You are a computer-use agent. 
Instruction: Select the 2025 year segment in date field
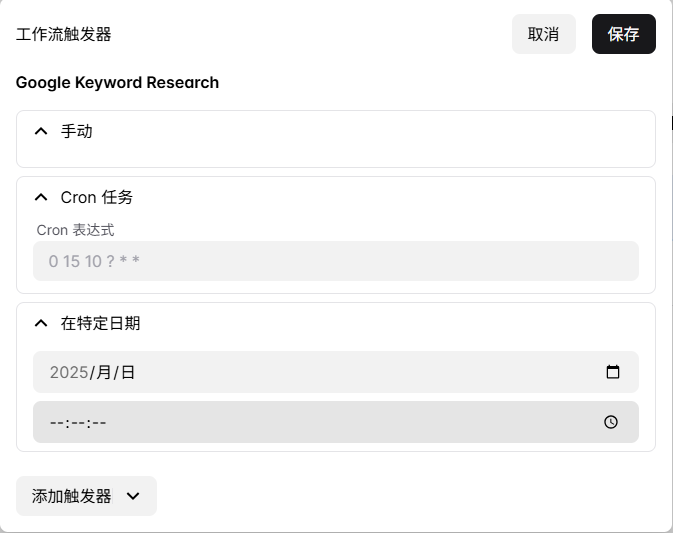(68, 372)
